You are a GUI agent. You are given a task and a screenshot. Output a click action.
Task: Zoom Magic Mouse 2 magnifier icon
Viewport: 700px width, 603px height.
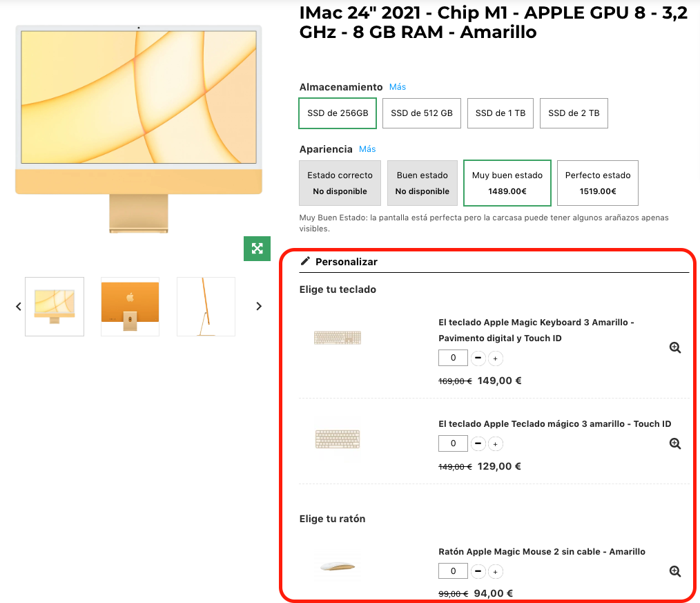coord(675,571)
